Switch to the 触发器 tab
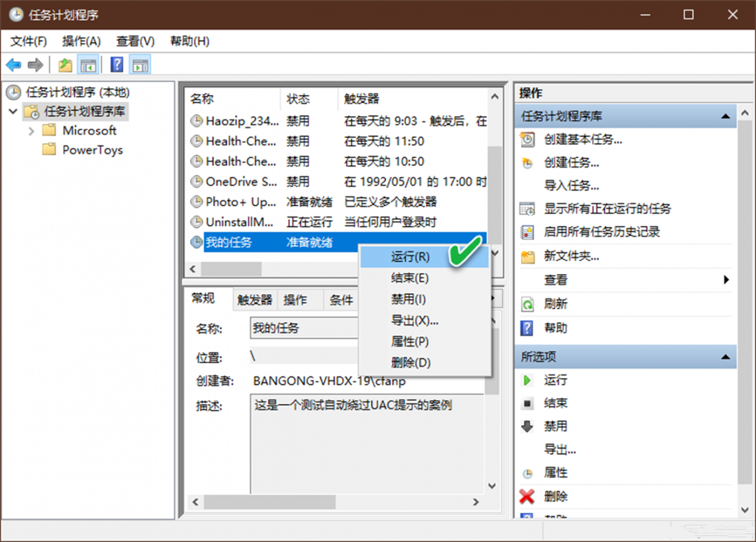The height and width of the screenshot is (542, 756). point(253,300)
